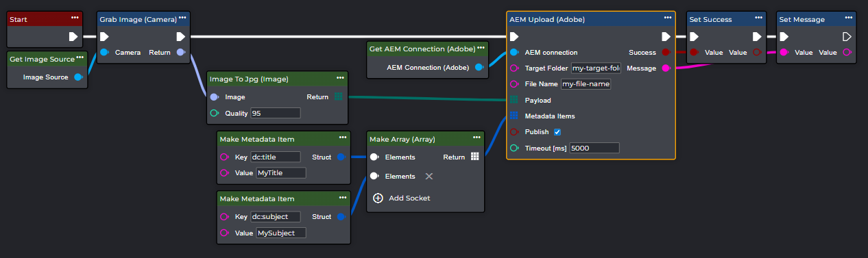Screen dimensions: 868x258
Task: Click Metadata Items input socket
Action: [514, 116]
